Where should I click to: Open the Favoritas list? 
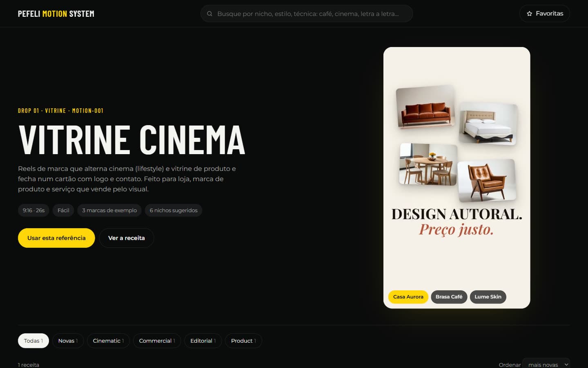click(545, 13)
